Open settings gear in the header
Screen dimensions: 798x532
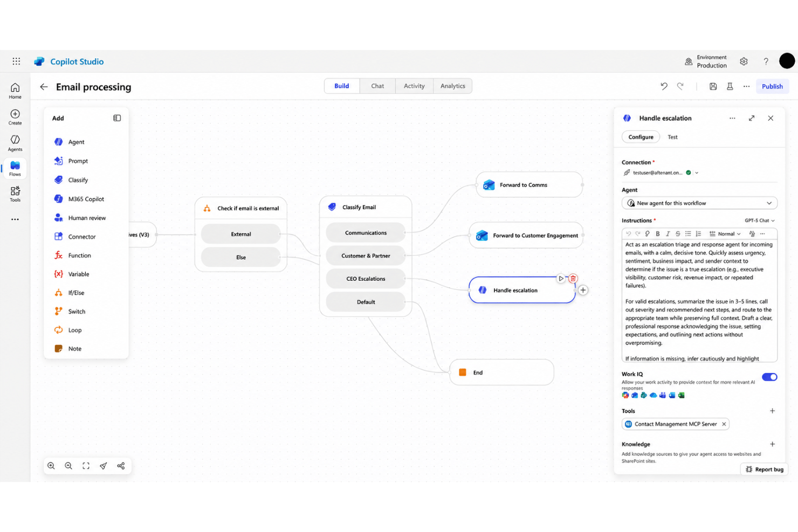[744, 61]
